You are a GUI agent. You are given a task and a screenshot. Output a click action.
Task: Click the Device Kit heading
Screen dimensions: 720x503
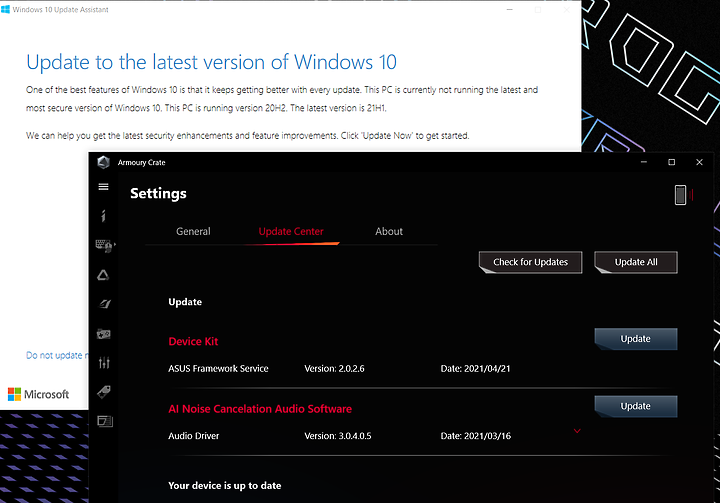[x=193, y=341]
